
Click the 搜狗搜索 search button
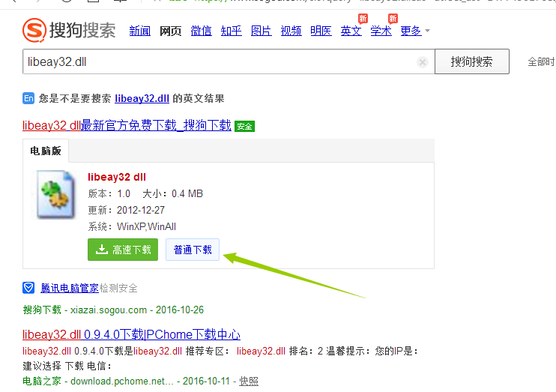point(472,61)
